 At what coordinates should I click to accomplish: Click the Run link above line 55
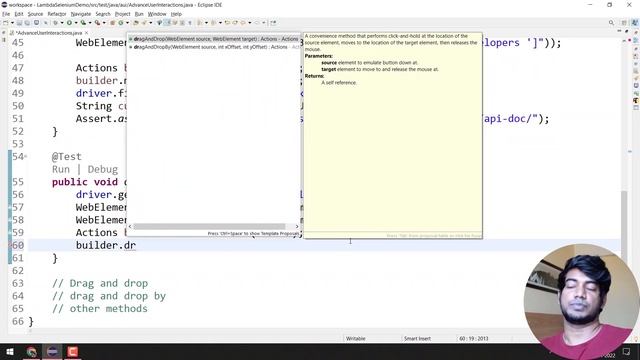61,169
